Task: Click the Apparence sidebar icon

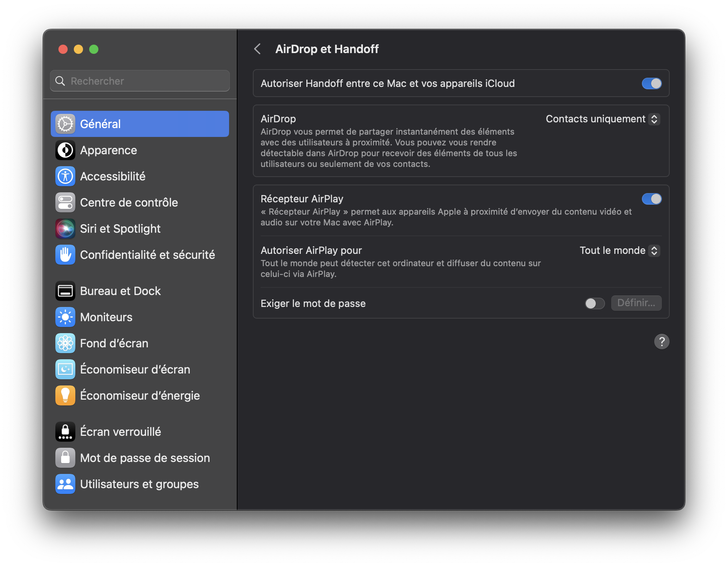Action: point(65,150)
